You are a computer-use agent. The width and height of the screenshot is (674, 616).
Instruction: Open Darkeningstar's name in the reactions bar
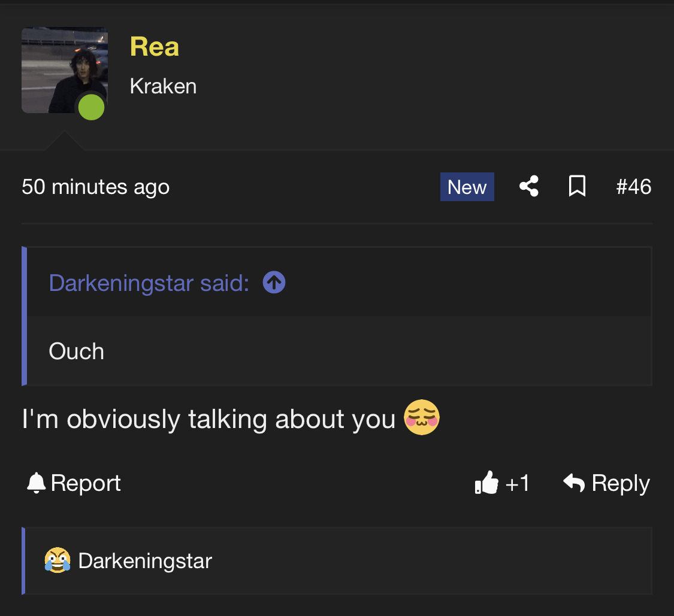pyautogui.click(x=145, y=561)
